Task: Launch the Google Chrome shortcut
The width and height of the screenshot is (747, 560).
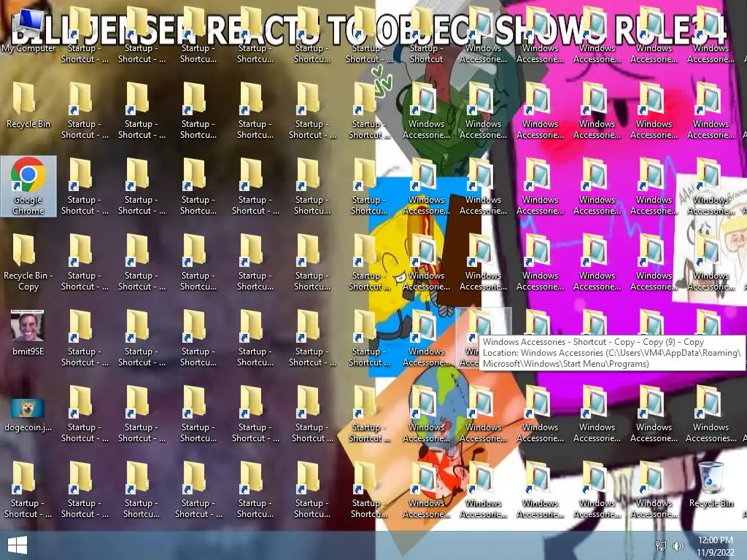Action: click(28, 186)
